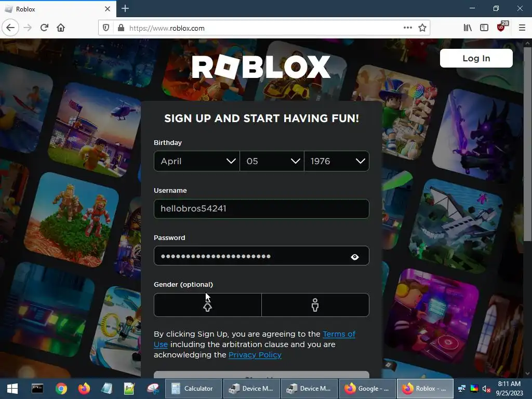The width and height of the screenshot is (532, 399).
Task: Open the birthday year dropdown
Action: 337,161
